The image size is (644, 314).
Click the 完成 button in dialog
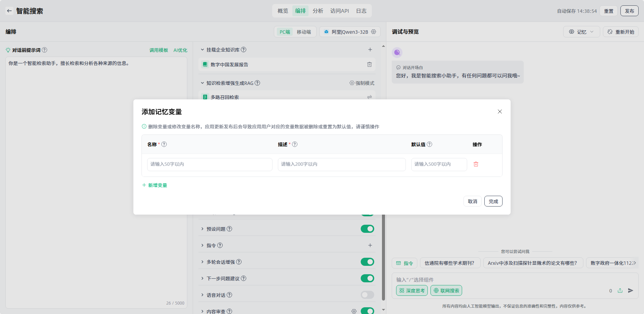click(493, 201)
